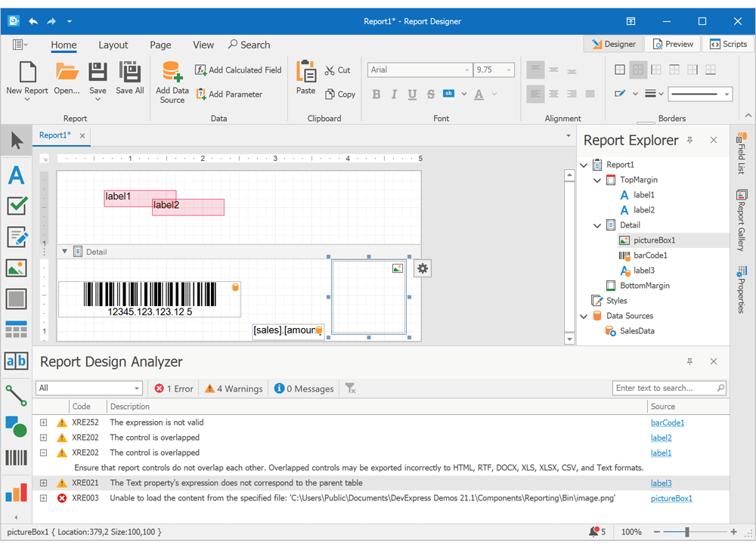The image size is (756, 548).
Task: Select the Picture Box tool
Action: (x=16, y=267)
